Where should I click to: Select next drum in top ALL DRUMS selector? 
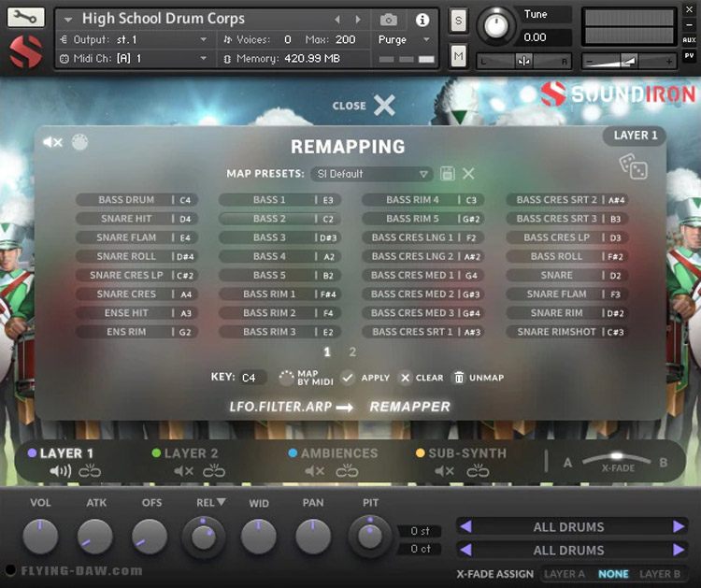tap(679, 526)
